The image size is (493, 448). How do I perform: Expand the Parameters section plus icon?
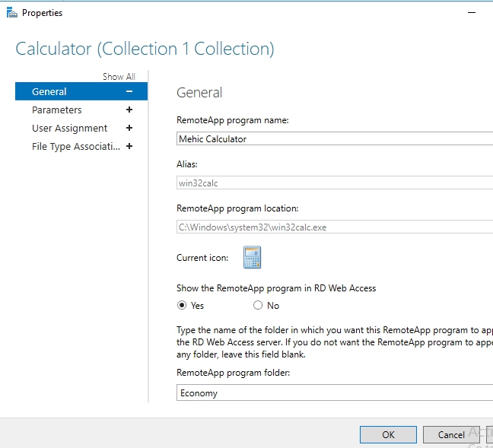pos(129,110)
